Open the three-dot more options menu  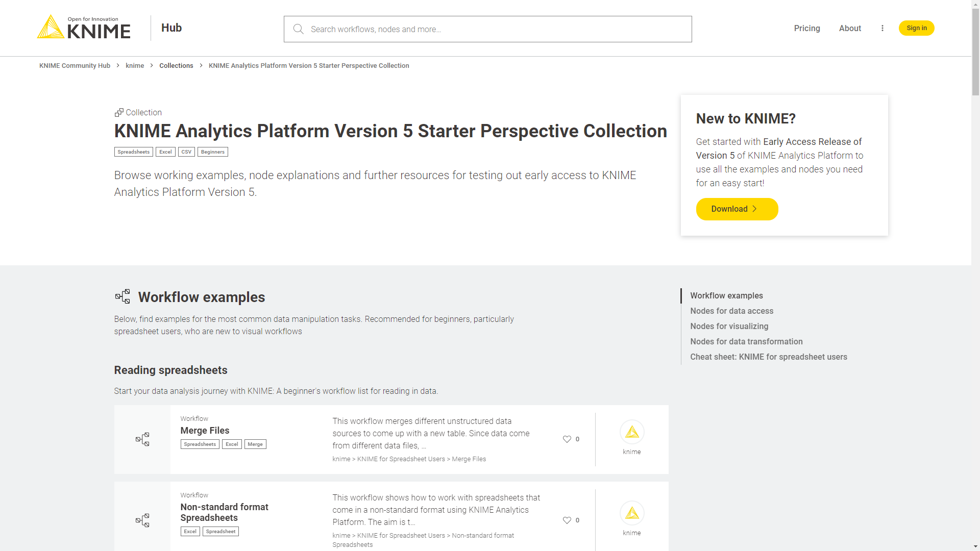tap(882, 28)
